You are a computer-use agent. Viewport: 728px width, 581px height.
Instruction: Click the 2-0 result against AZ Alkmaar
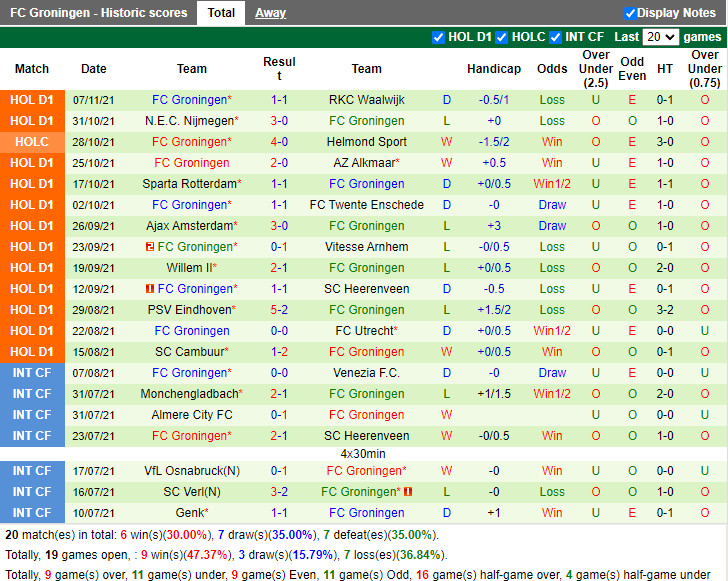coord(279,163)
